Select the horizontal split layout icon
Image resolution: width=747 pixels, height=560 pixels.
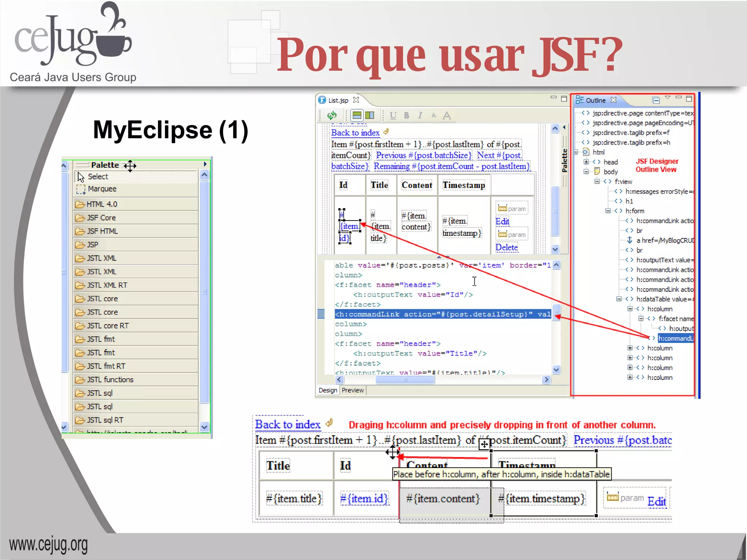pos(357,116)
